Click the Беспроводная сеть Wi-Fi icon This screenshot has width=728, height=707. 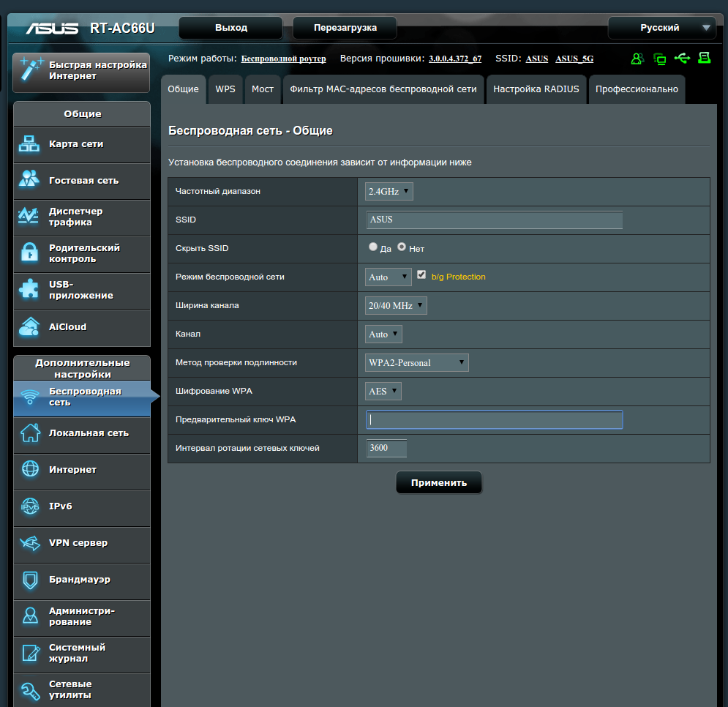[x=30, y=397]
